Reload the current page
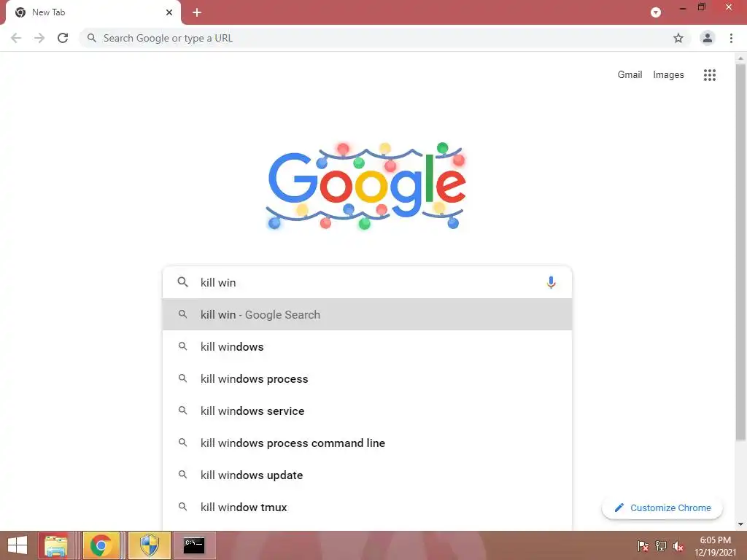This screenshot has height=560, width=747. tap(63, 38)
